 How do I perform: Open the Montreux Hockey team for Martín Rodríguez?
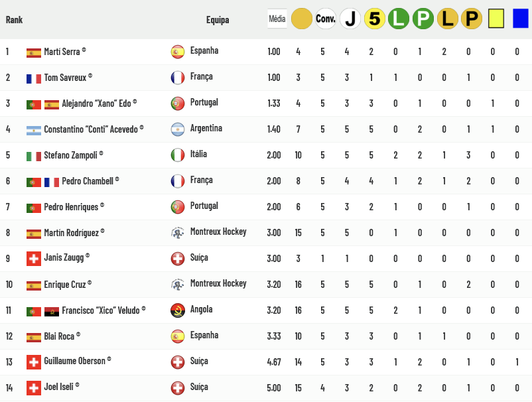pos(218,232)
